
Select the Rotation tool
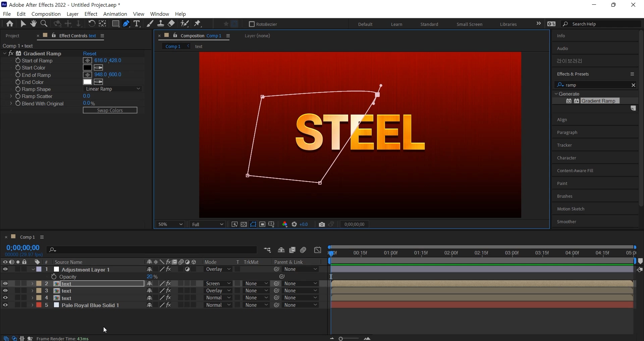coord(92,23)
